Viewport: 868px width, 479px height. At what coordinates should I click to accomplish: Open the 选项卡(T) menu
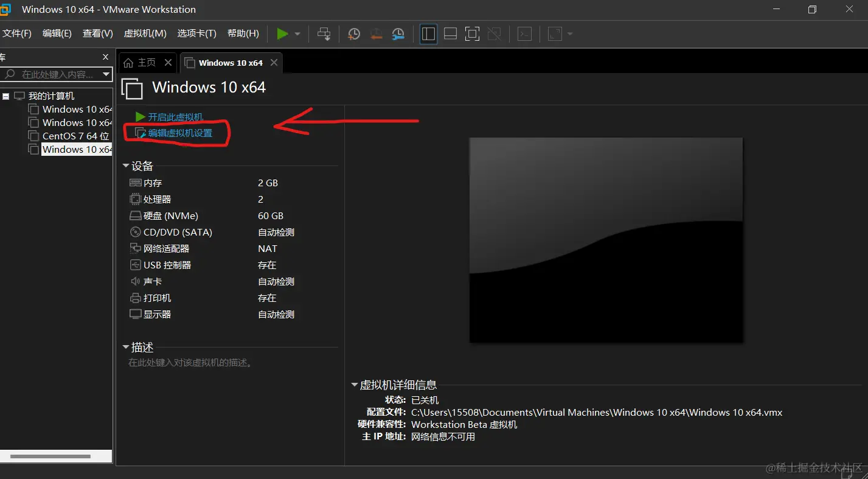[196, 33]
